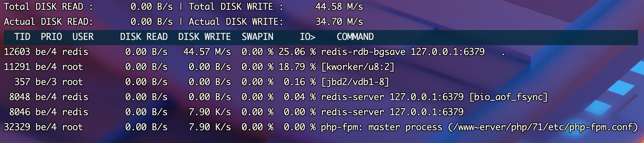
Task: Click the SWAPIN column header
Action: [257, 37]
